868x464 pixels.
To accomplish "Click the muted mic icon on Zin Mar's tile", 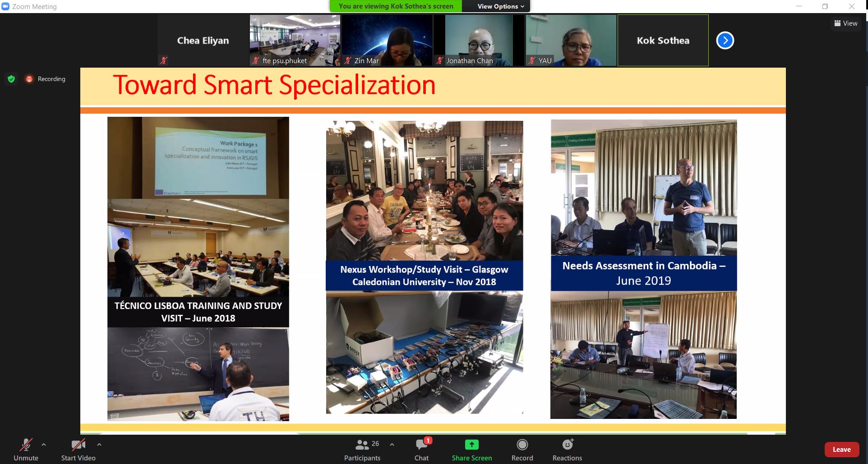I will (x=347, y=60).
